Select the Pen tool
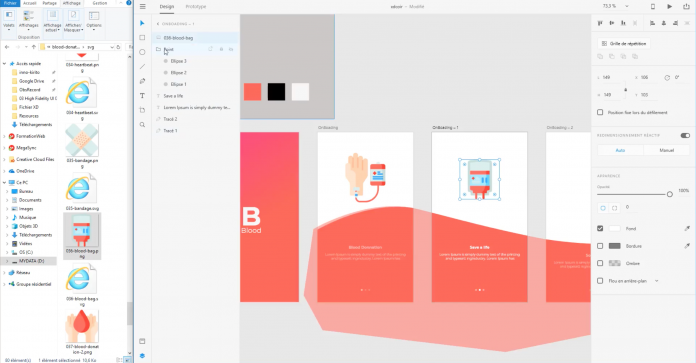This screenshot has height=363, width=696. [142, 81]
